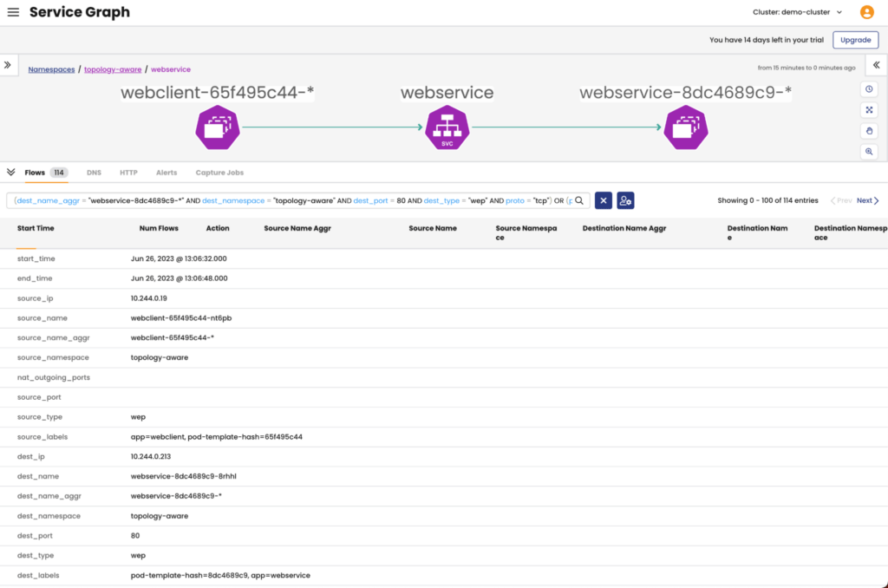Open the Cluster: demo-cluster dropdown

(x=798, y=12)
